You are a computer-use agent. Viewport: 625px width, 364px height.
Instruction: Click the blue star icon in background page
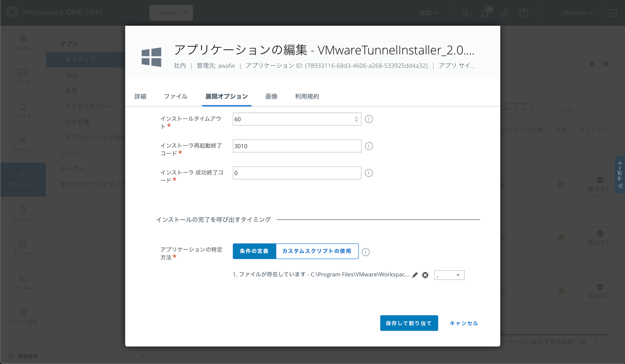point(606,64)
